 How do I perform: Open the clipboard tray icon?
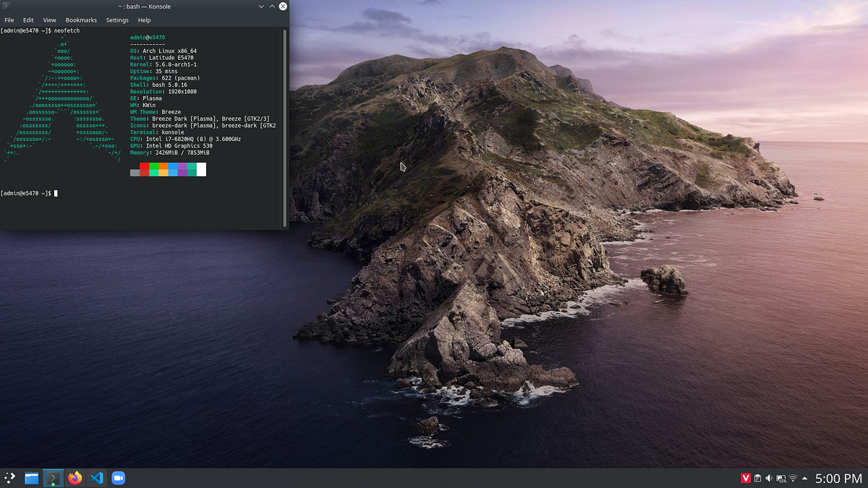(x=757, y=478)
